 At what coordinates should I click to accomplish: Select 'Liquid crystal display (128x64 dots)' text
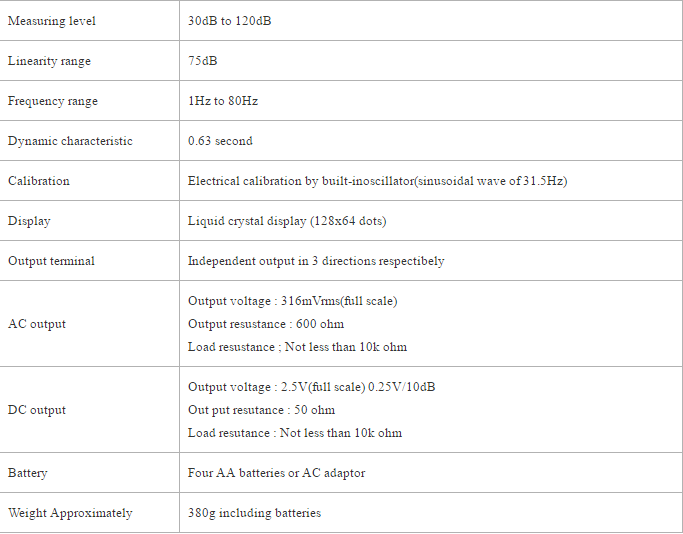pyautogui.click(x=287, y=221)
